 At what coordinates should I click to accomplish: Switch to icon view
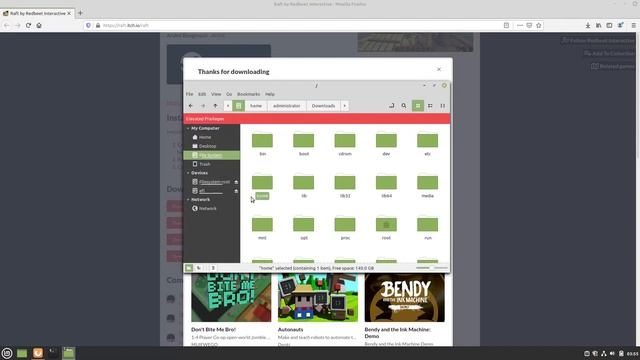418,106
